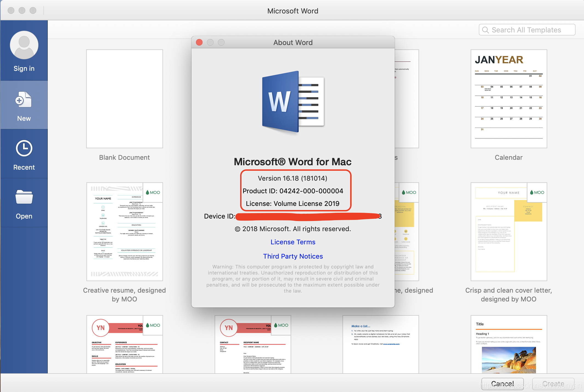The width and height of the screenshot is (584, 392).
Task: Click the Calendar caption label
Action: pyautogui.click(x=509, y=158)
